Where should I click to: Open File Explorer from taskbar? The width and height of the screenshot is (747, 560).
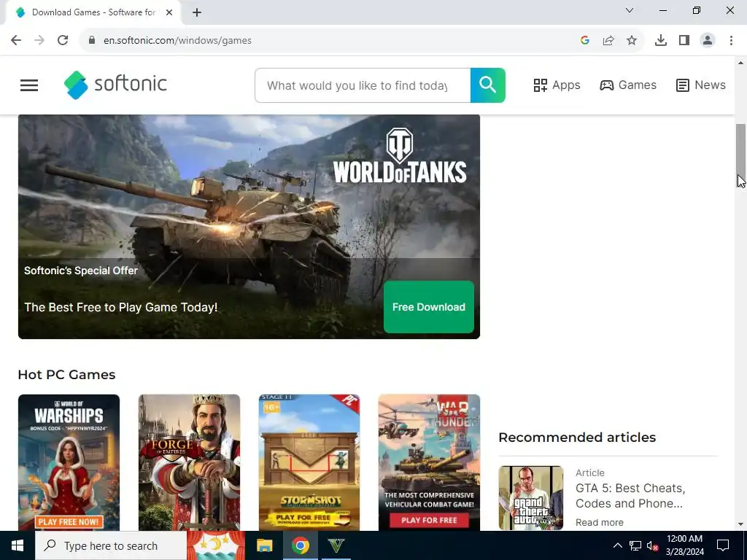pos(264,545)
